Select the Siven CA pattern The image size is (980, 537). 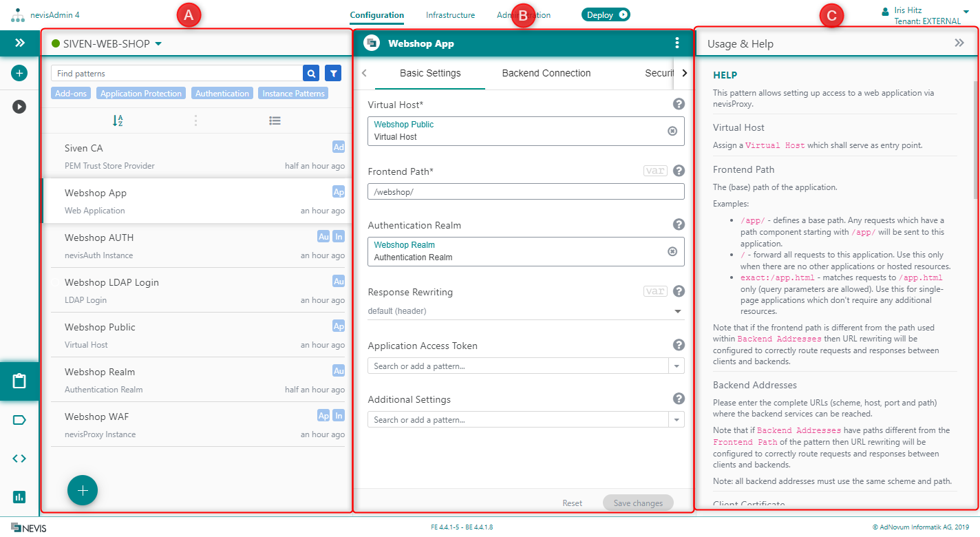point(197,156)
